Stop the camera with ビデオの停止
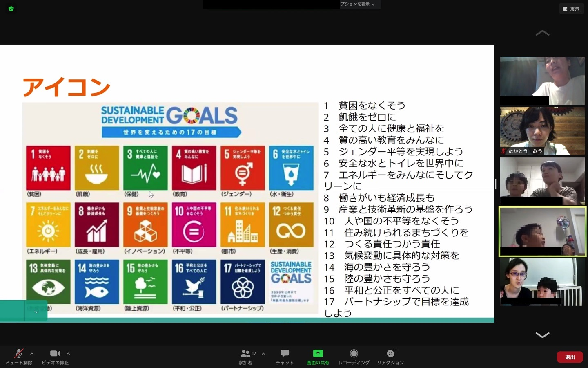 click(x=55, y=357)
